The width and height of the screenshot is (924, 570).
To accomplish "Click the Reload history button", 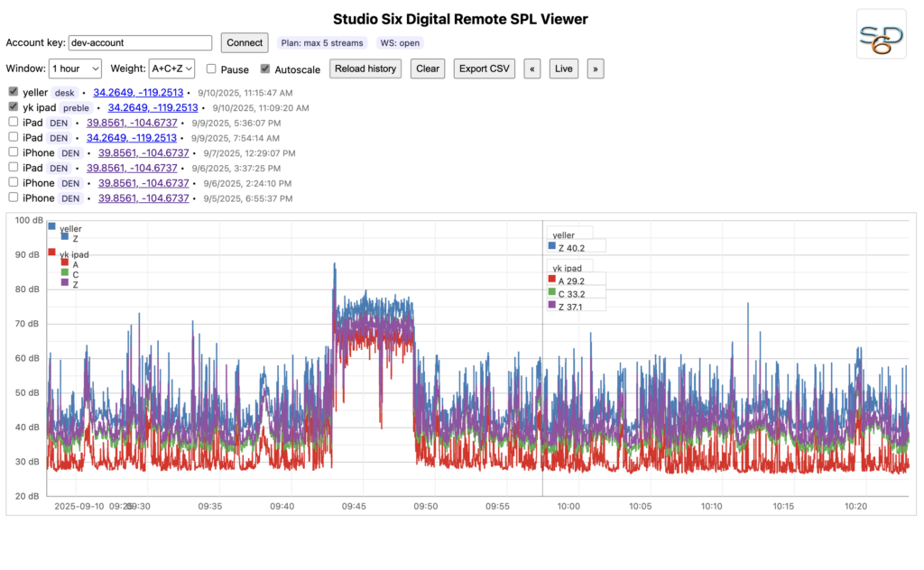I will [x=365, y=69].
